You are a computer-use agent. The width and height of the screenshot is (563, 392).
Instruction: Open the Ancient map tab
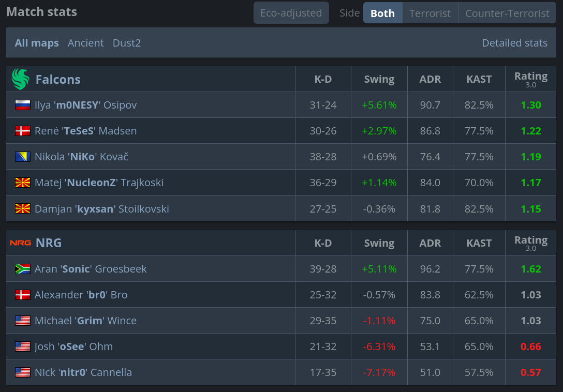click(86, 43)
